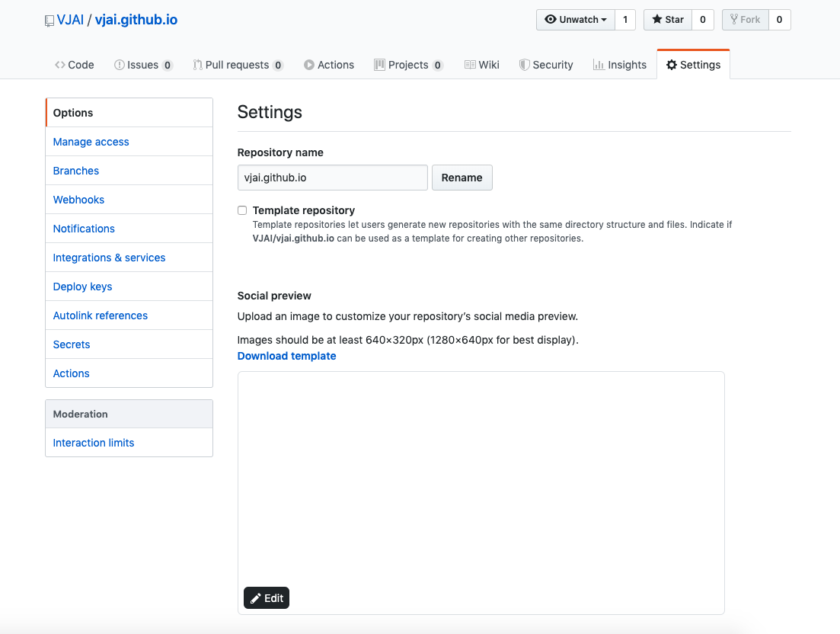Open Manage access settings

(129, 142)
